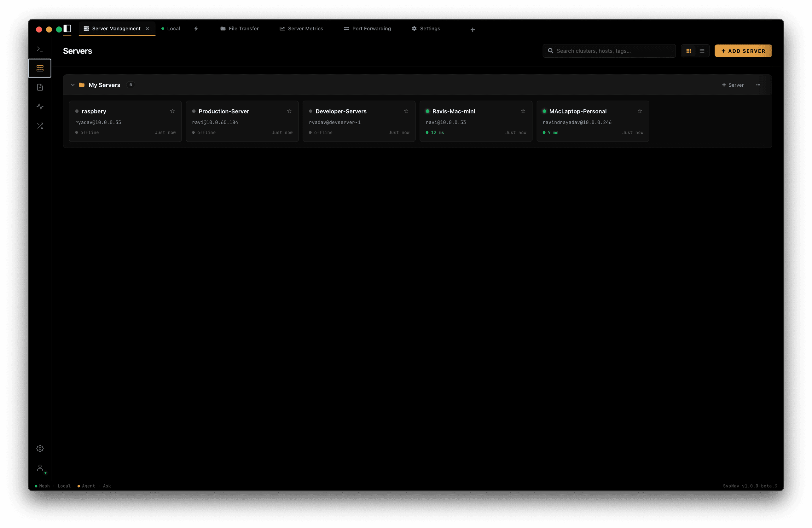Viewport: 812px width, 528px height.
Task: Open the Production-Server card
Action: [242, 121]
